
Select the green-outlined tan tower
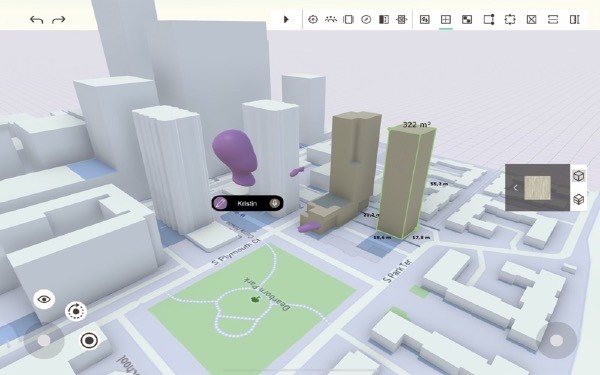(407, 182)
